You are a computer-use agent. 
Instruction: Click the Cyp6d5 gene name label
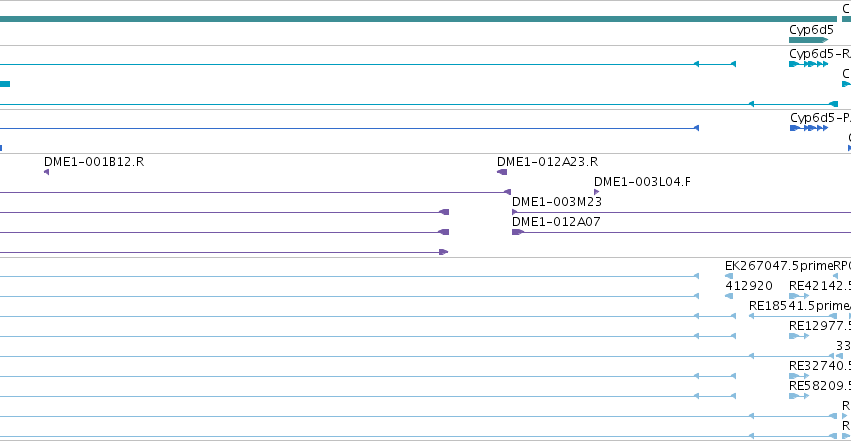(x=811, y=30)
